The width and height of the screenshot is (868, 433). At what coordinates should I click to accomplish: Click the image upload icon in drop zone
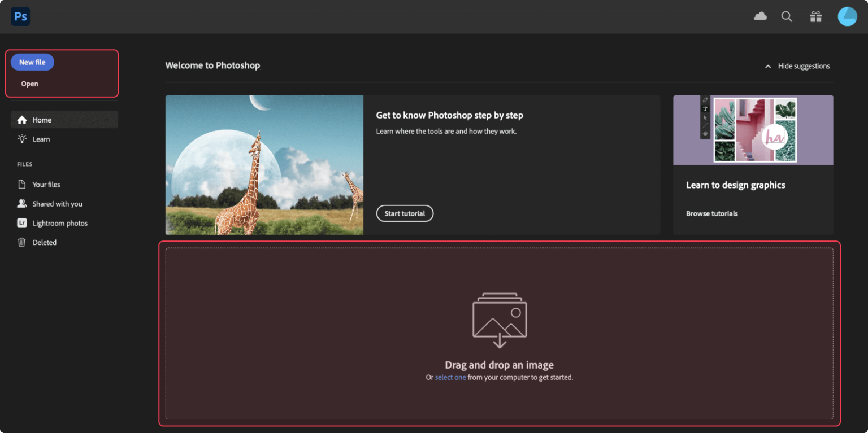[500, 320]
